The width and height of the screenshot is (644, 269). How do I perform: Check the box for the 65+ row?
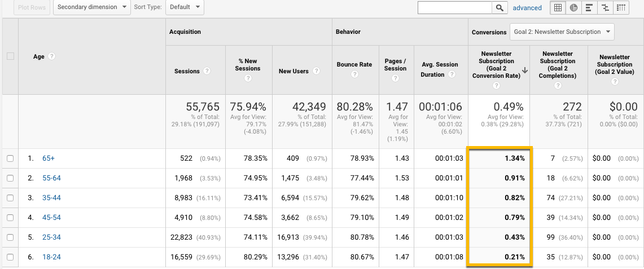(x=10, y=158)
